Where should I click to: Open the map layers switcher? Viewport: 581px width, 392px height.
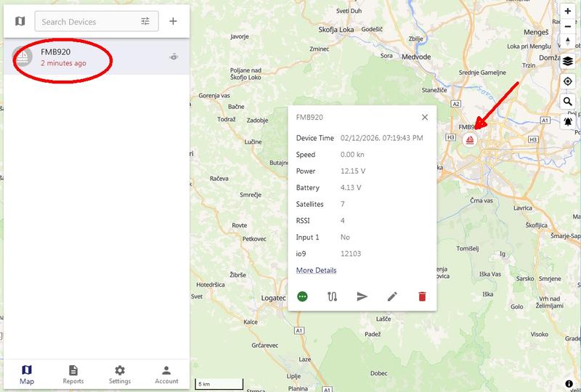(x=568, y=61)
